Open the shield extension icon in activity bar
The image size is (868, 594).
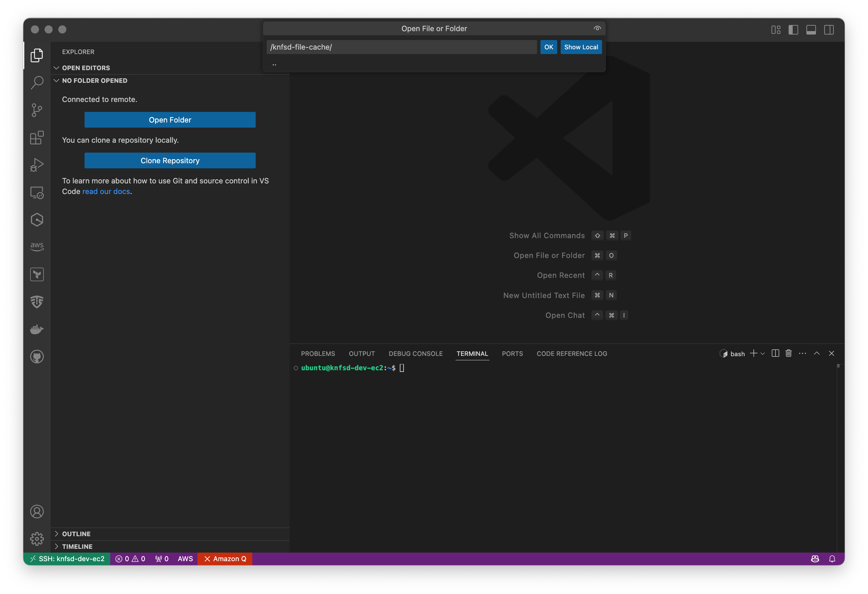pos(37,302)
